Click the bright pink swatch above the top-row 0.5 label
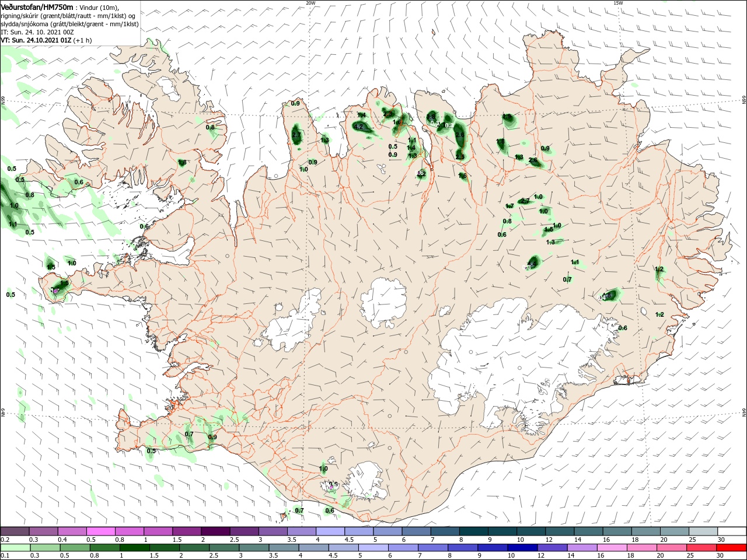Image resolution: width=747 pixels, height=560 pixels. tap(101, 531)
